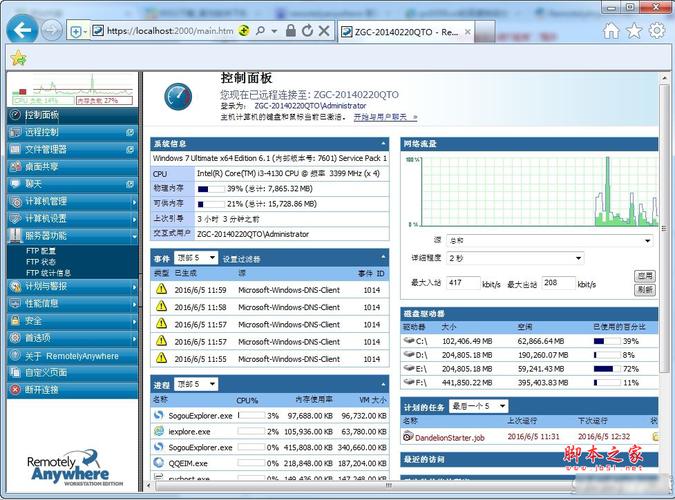The width and height of the screenshot is (675, 500).
Task: Click the lock security icon in address bar
Action: [x=291, y=30]
